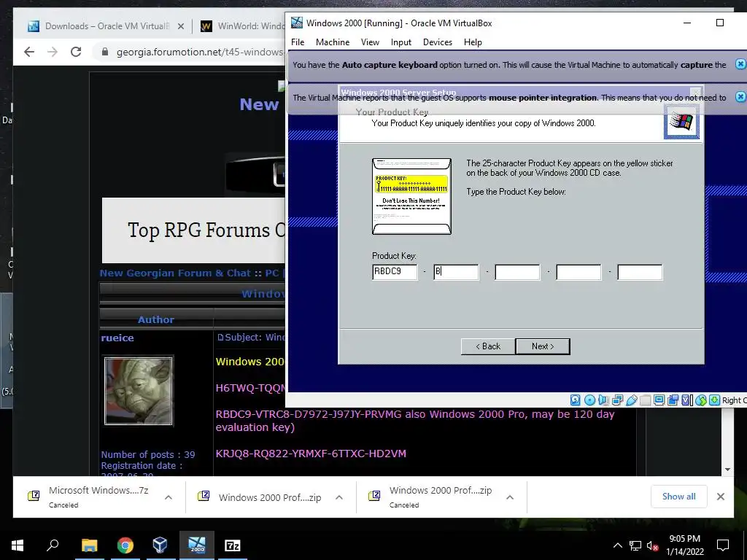Click the fourth product key field
Screen dimensions: 747x560
pos(578,272)
